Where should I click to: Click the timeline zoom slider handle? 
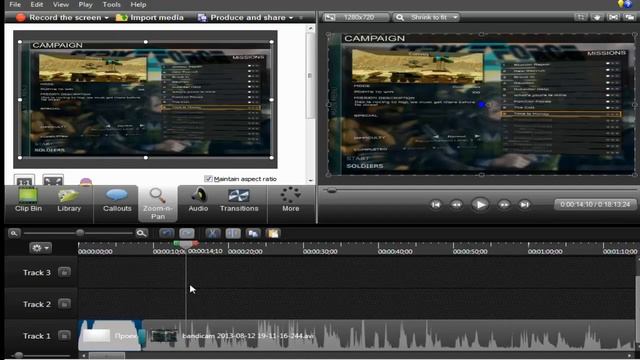coord(80,233)
